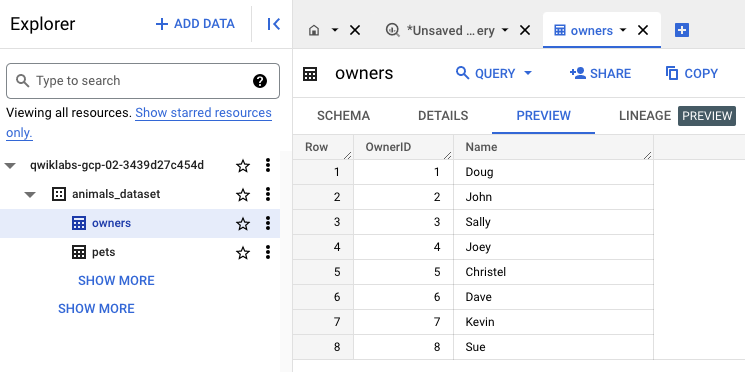Click the Explorer panel title

pyautogui.click(x=42, y=24)
